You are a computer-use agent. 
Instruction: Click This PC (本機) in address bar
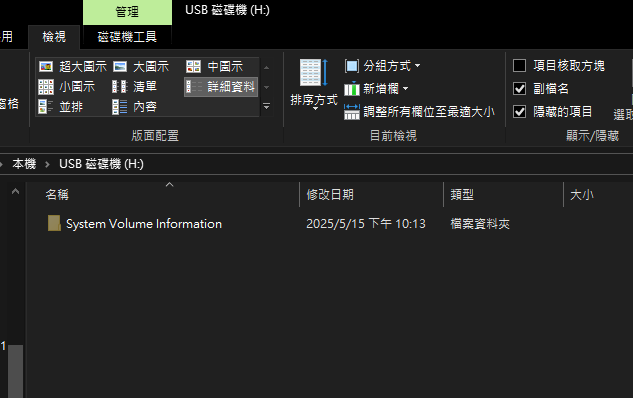[24, 164]
